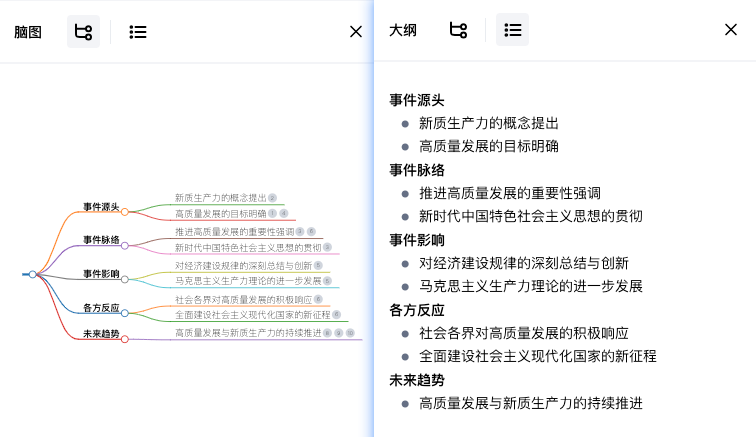Toggle the 事件影响 branch node circle
The width and height of the screenshot is (756, 437).
(125, 278)
